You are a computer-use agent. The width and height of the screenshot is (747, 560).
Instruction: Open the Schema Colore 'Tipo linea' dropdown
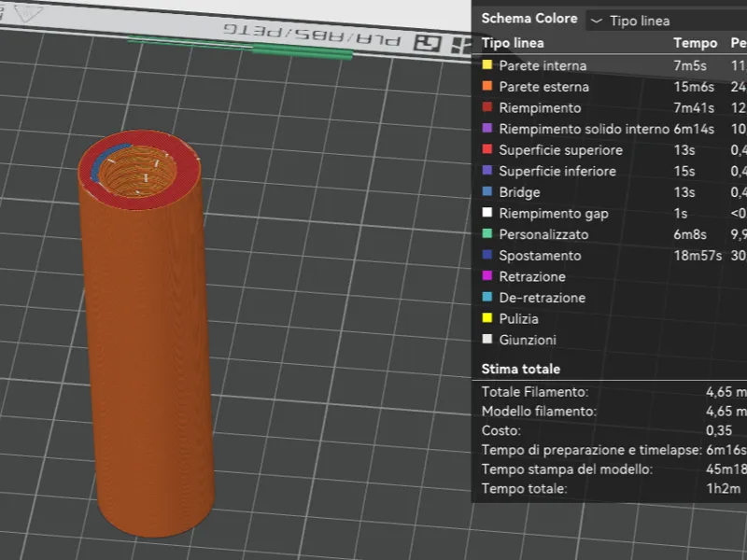(x=666, y=21)
